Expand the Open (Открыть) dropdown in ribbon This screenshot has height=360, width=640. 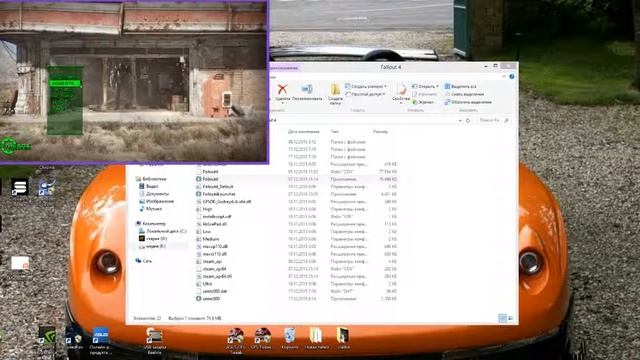[x=437, y=87]
